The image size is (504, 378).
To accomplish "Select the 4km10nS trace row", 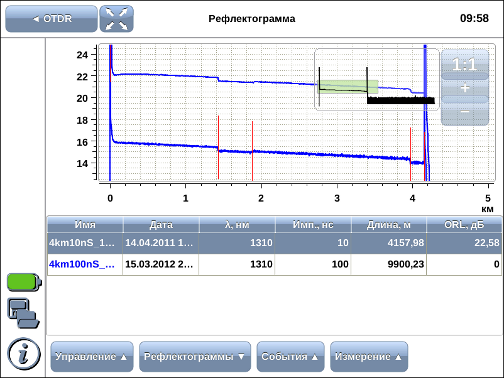I will click(274, 243).
